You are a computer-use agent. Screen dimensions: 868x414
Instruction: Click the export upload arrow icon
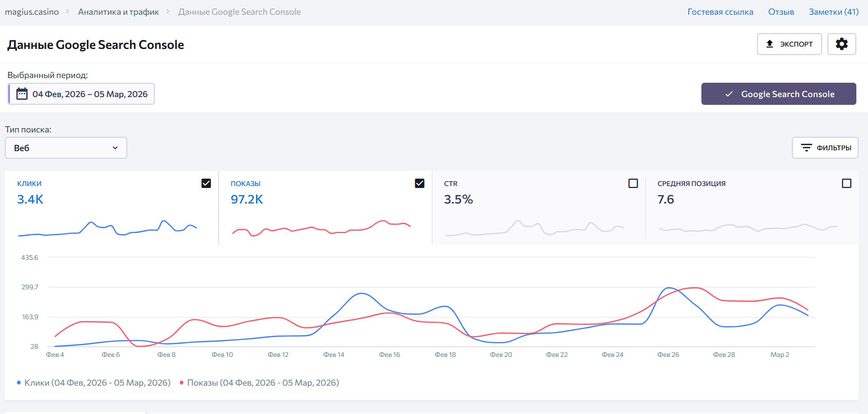point(769,44)
